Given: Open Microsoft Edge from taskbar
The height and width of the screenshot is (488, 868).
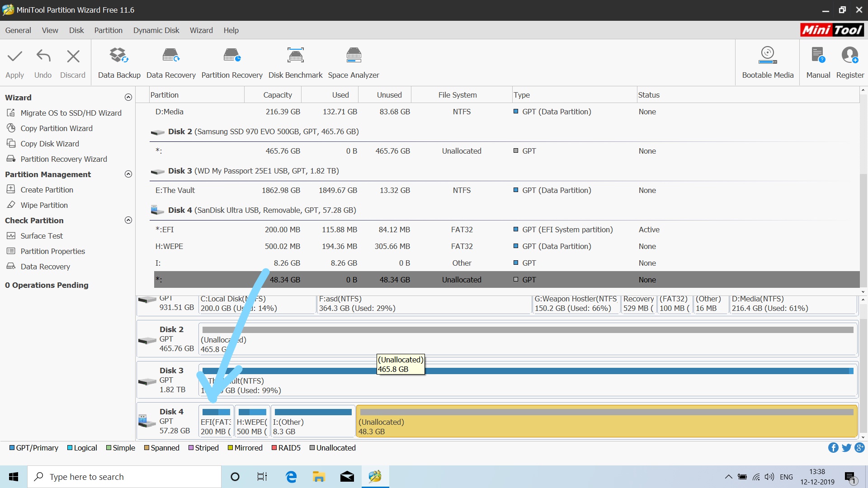Looking at the screenshot, I should tap(291, 477).
